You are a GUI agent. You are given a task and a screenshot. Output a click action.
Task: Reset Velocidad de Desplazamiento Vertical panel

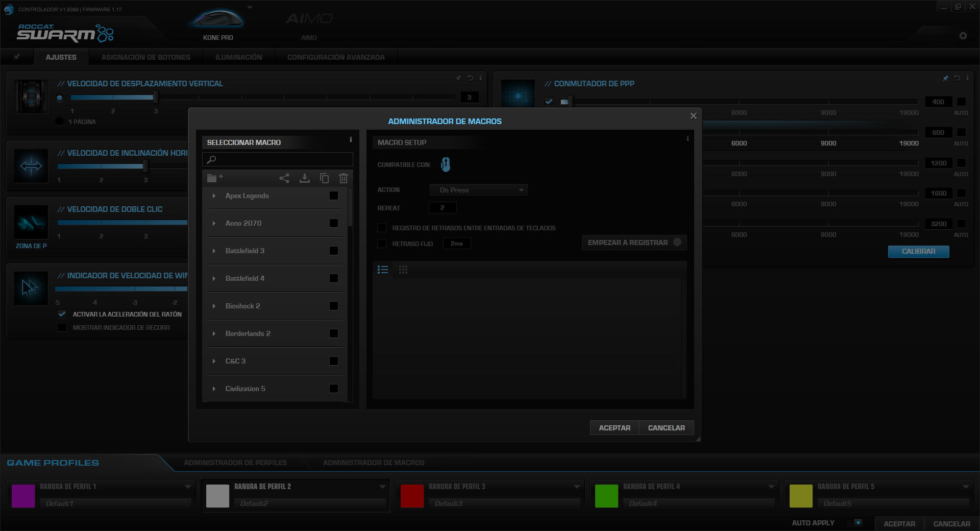point(470,78)
